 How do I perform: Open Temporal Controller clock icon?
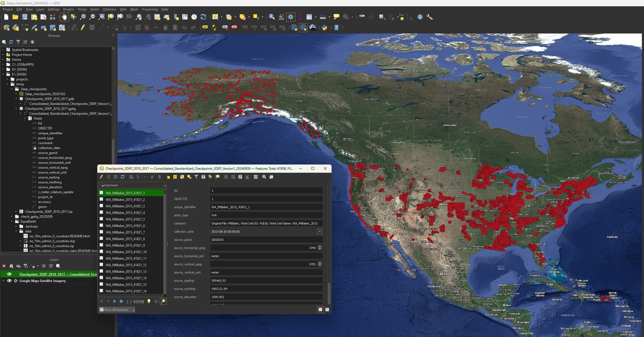tap(194, 17)
